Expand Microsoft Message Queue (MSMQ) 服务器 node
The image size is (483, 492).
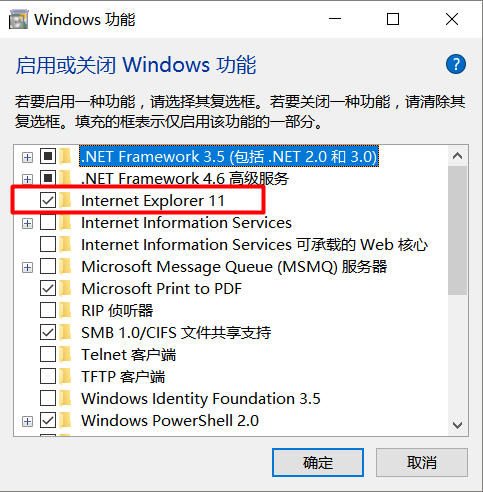27,267
